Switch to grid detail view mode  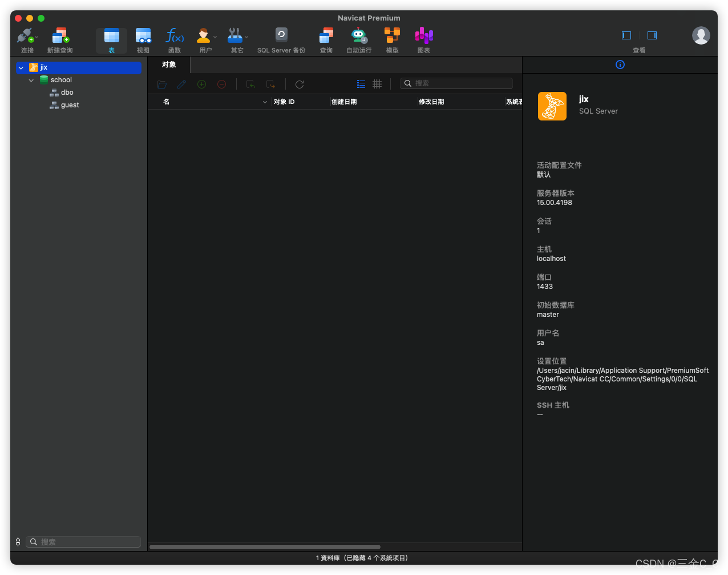click(377, 84)
